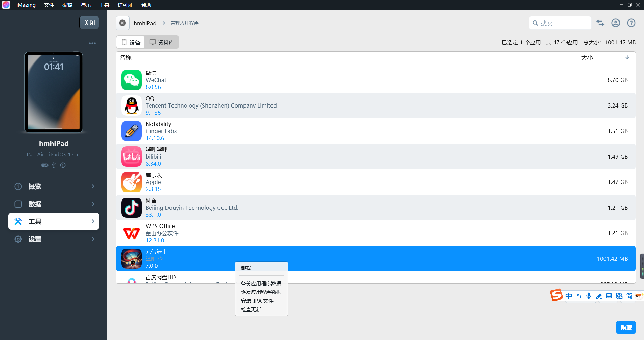Toggle sort direction arrow in size column
Screen dimensions: 644x340
(627, 57)
